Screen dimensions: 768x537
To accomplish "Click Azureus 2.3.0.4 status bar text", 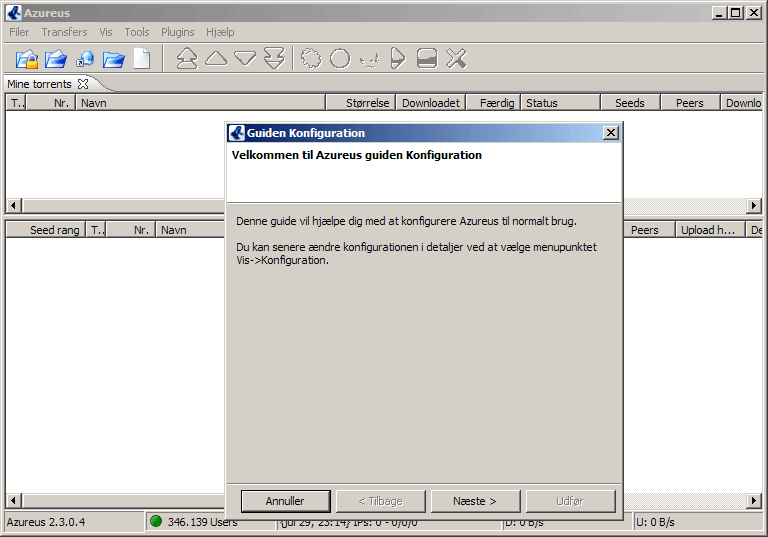I will (x=46, y=522).
